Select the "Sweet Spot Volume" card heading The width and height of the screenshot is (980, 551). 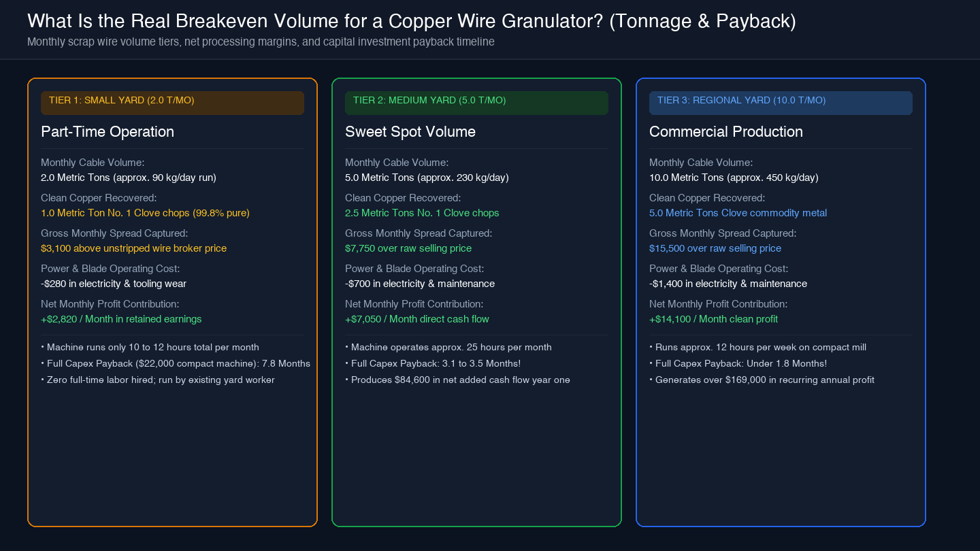410,131
